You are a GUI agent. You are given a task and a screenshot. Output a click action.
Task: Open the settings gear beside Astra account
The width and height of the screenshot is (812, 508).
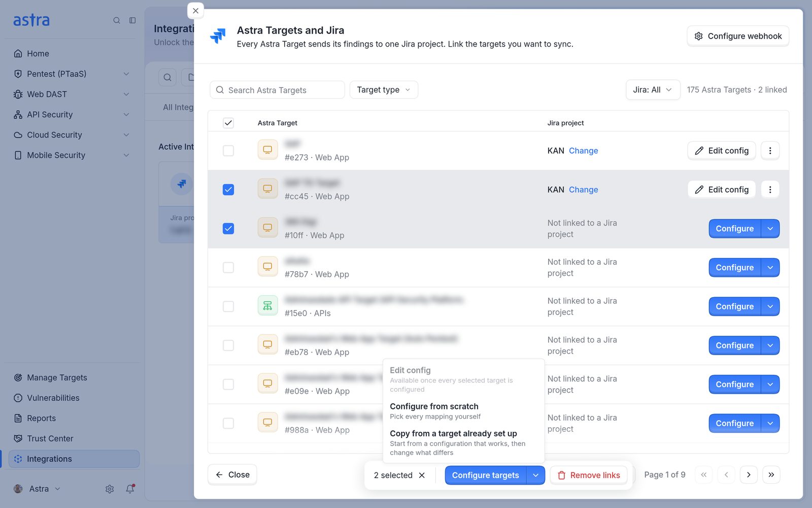[110, 489]
